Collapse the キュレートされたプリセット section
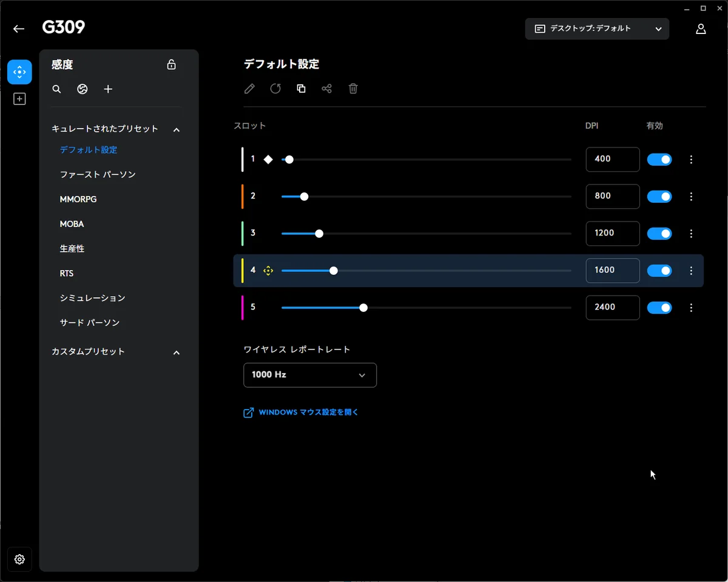The height and width of the screenshot is (582, 728). (x=177, y=129)
